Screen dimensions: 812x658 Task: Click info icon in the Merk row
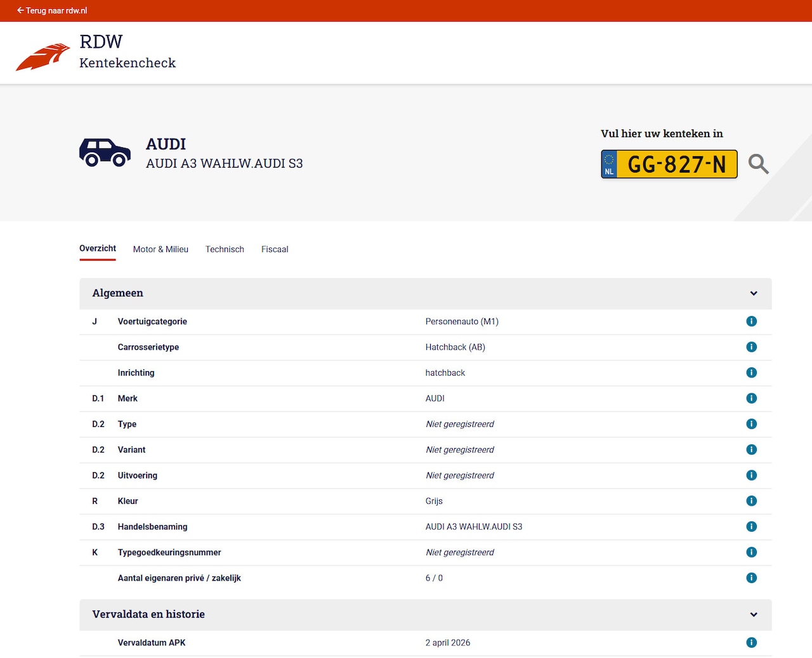[751, 398]
